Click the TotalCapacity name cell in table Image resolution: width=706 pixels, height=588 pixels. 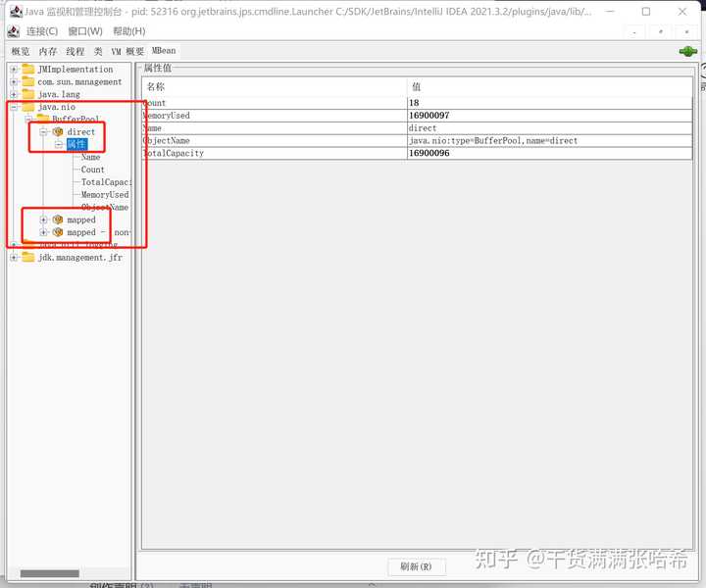(275, 154)
